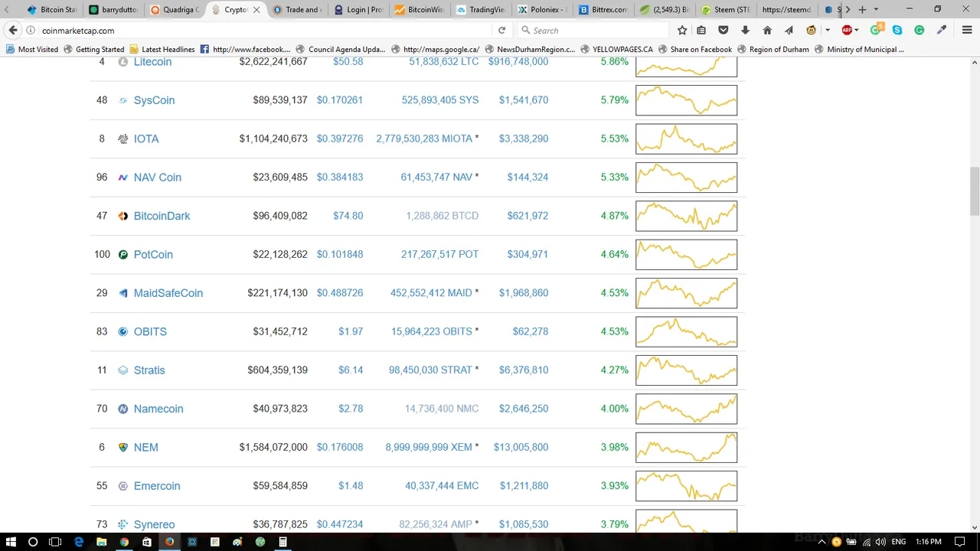Click the PotCoin logo icon
980x551 pixels.
123,254
